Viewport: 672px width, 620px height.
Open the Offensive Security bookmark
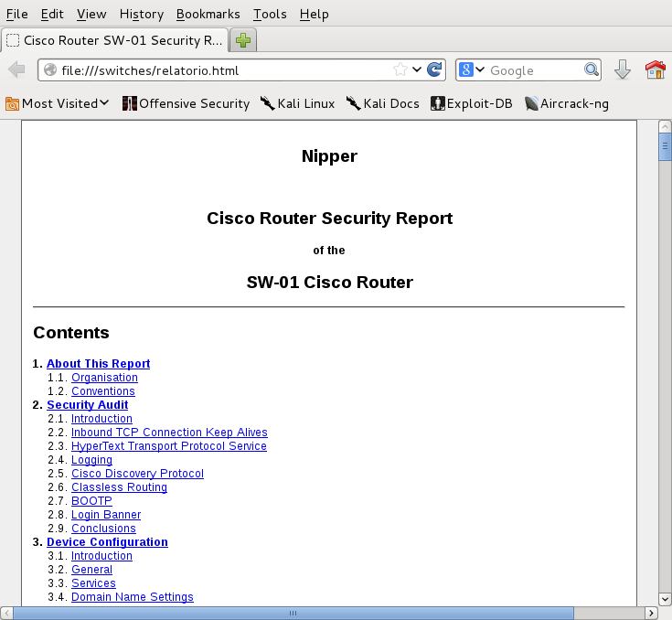[x=186, y=103]
